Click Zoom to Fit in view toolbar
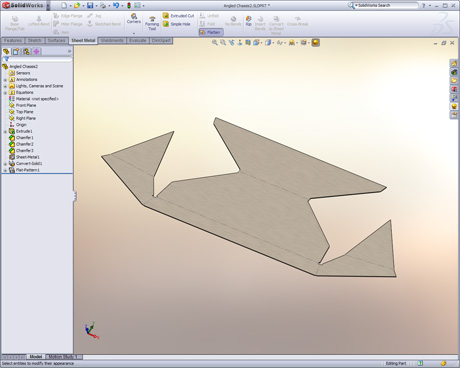460x368 pixels. point(215,42)
